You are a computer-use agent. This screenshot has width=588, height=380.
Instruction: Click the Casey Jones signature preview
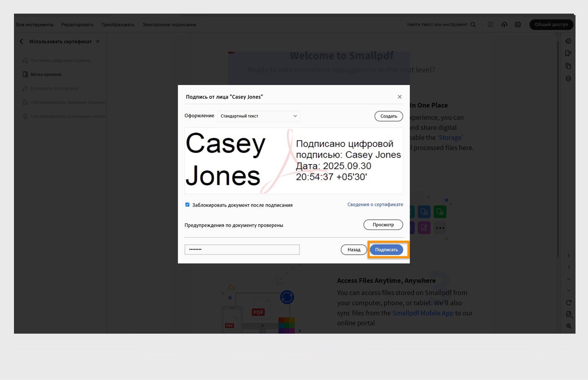[x=294, y=161]
